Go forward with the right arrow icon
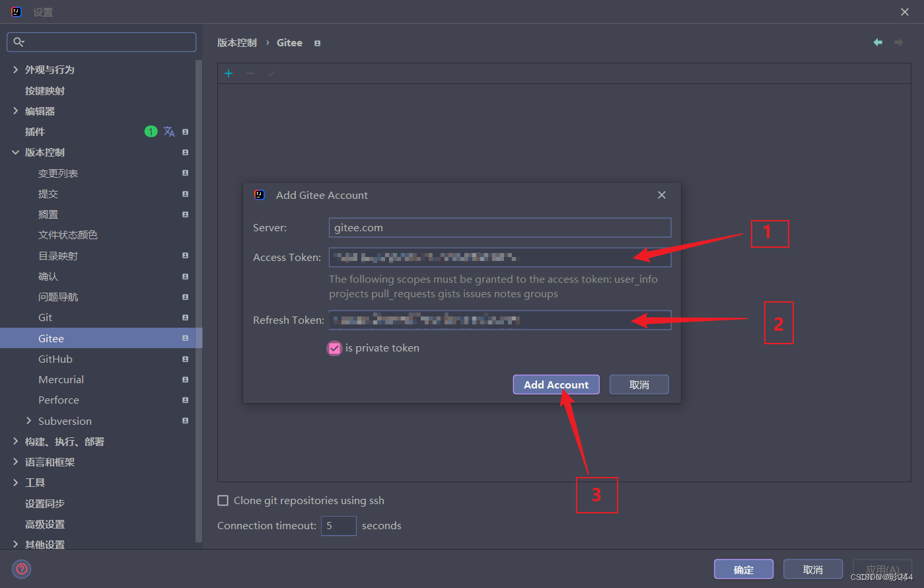Image resolution: width=924 pixels, height=588 pixels. [x=899, y=42]
